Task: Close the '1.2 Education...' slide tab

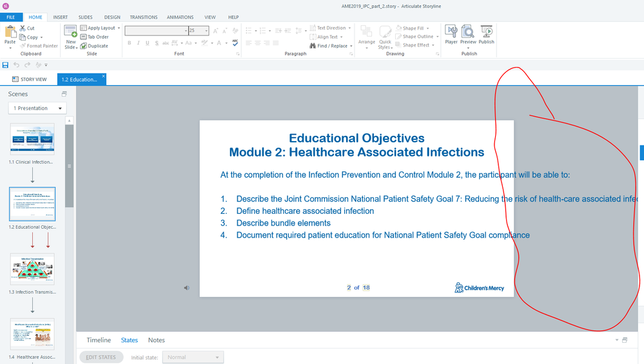Action: [103, 77]
